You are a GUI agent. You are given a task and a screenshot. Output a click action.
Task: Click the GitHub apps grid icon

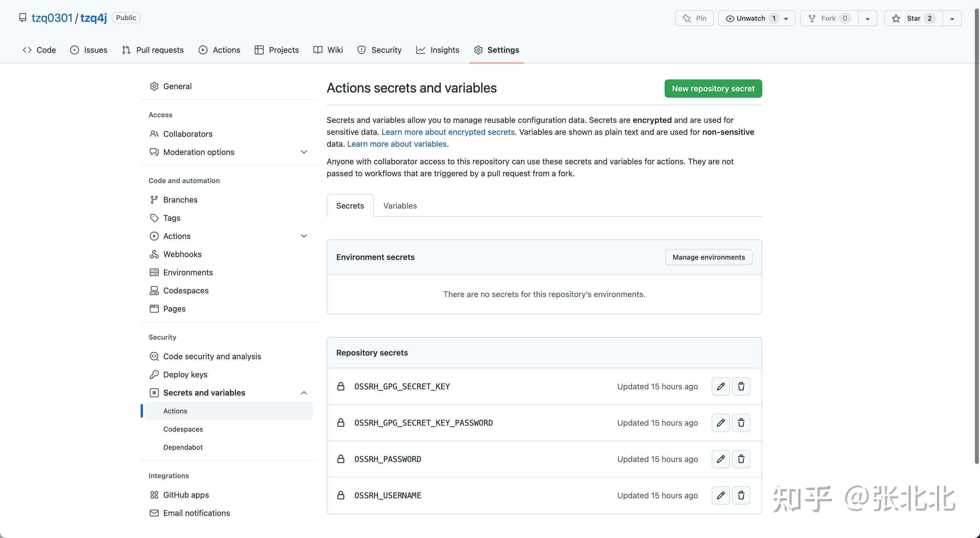[154, 495]
